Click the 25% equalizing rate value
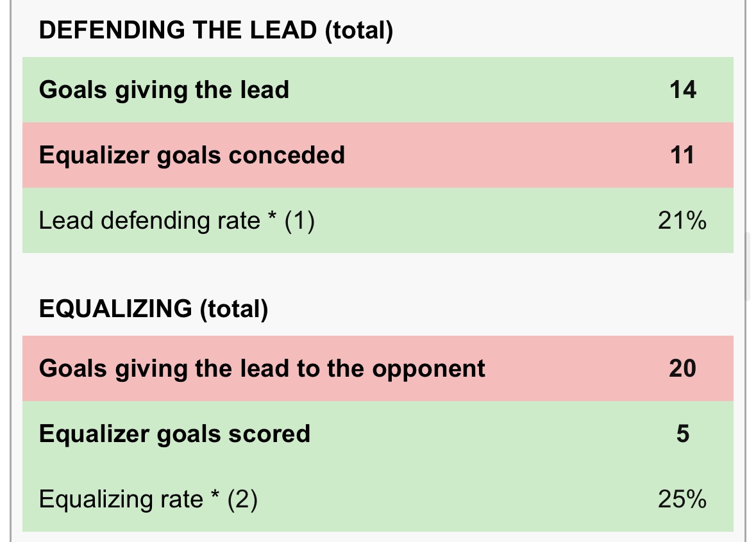 coord(682,499)
